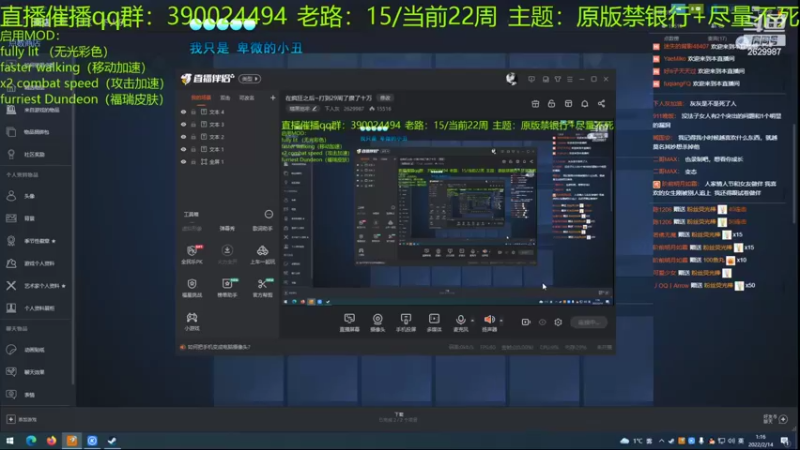Viewport: 800px width, 450px height.
Task: Lock the 文本 3 layer
Action: coord(193,124)
